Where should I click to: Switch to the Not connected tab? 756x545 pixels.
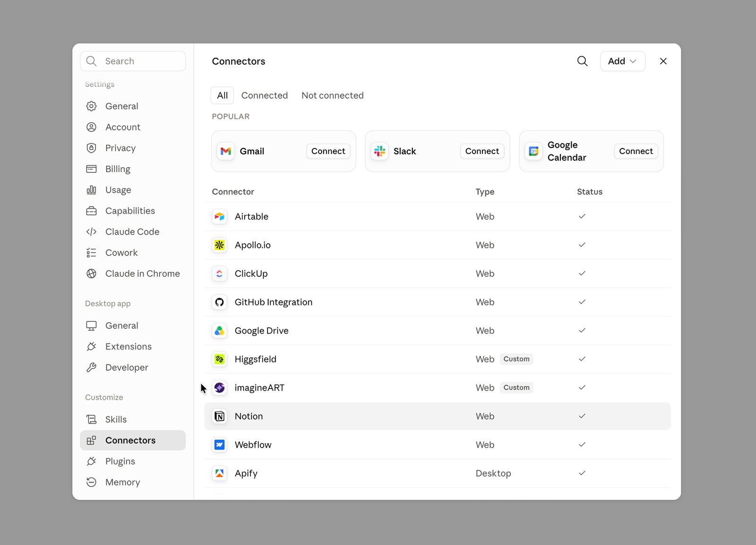333,95
